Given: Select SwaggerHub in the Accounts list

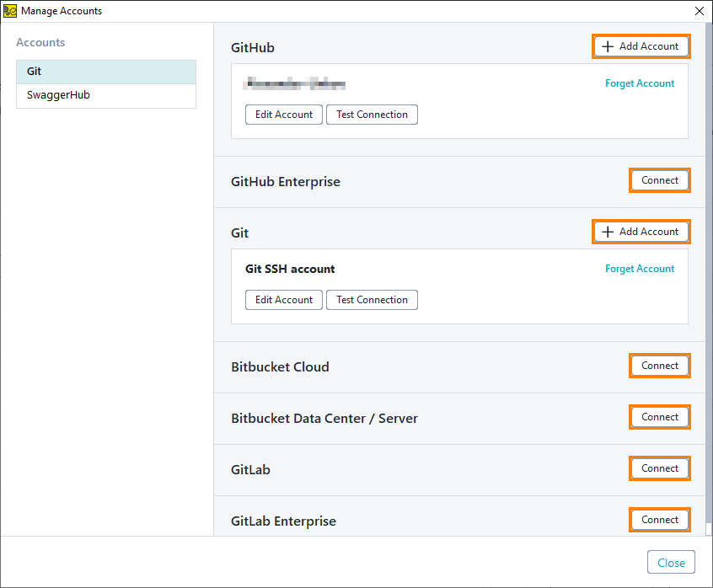Looking at the screenshot, I should [x=106, y=95].
